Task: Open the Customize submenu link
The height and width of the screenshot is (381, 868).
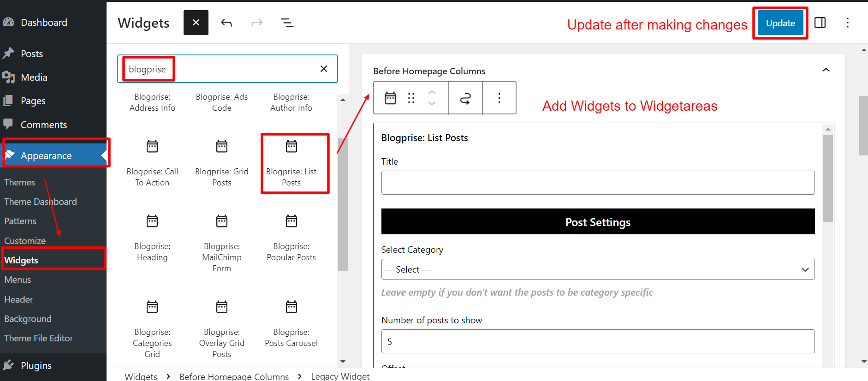Action: [x=25, y=241]
